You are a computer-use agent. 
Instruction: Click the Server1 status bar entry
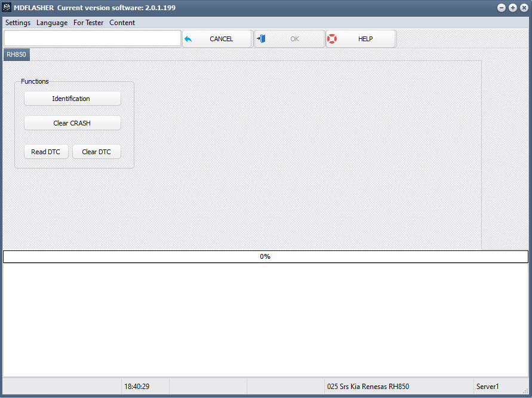point(488,387)
